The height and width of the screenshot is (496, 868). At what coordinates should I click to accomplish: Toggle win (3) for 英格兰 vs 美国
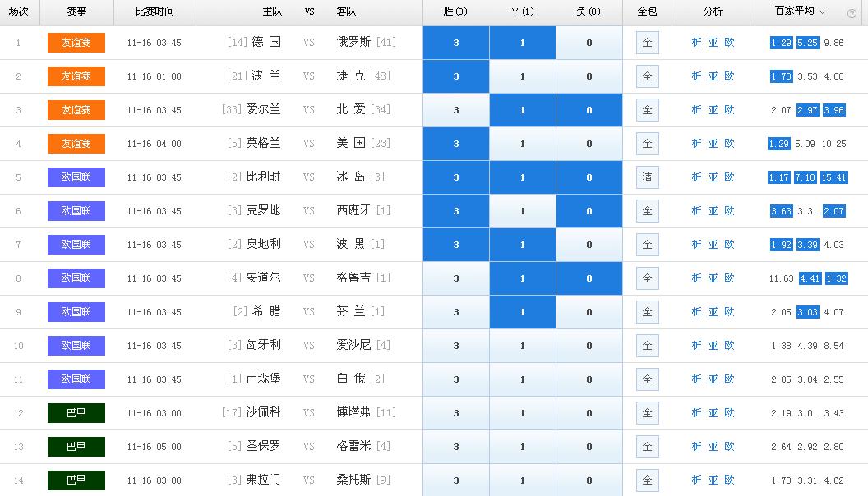[x=456, y=144]
